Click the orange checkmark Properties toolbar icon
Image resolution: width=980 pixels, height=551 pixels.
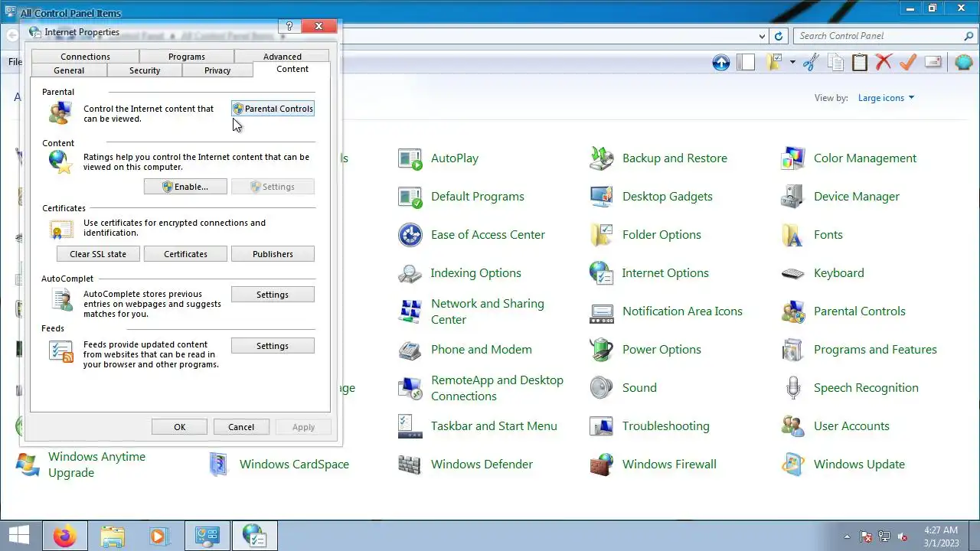coord(908,63)
